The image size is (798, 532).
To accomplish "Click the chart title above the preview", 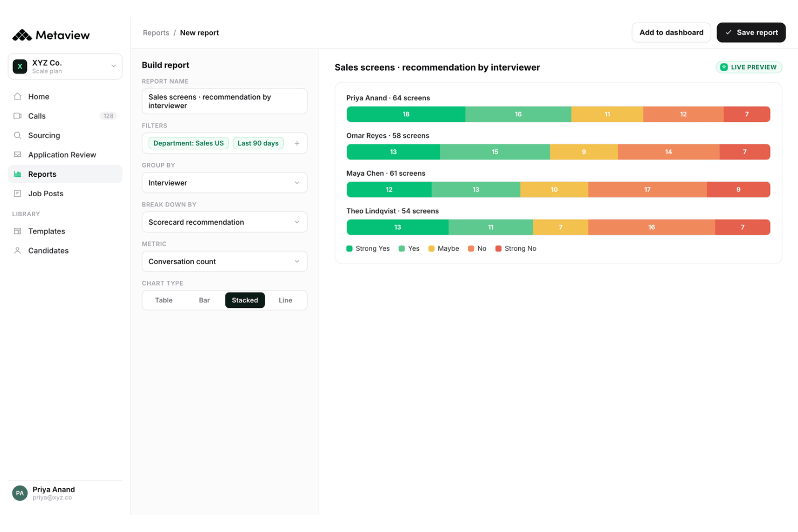I will point(437,67).
